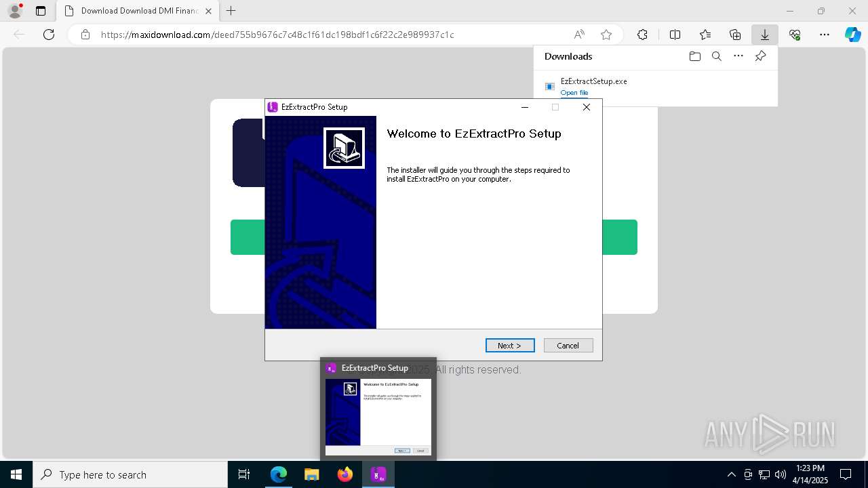
Task: Open tab actions menu icon
Action: click(x=41, y=11)
